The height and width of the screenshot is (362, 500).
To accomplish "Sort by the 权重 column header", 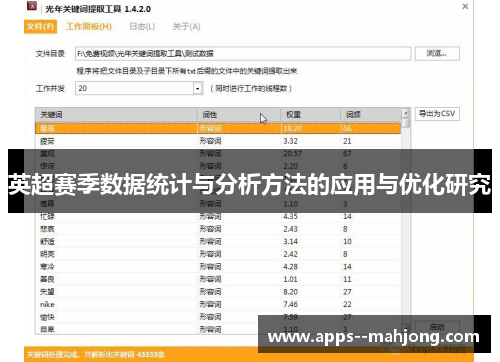I will (311, 115).
